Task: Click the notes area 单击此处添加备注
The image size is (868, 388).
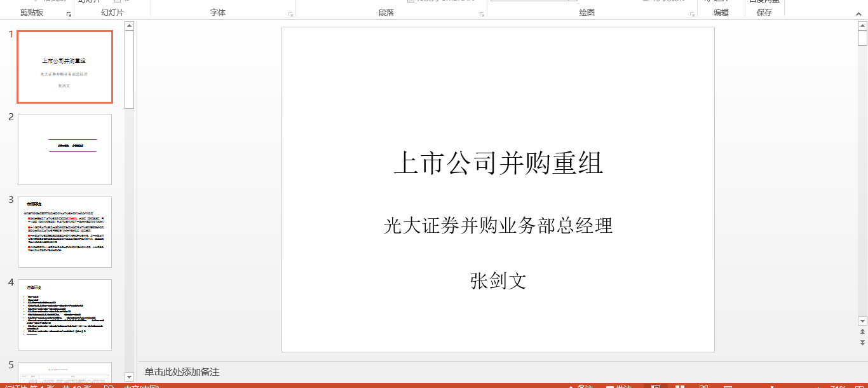Action: (182, 372)
